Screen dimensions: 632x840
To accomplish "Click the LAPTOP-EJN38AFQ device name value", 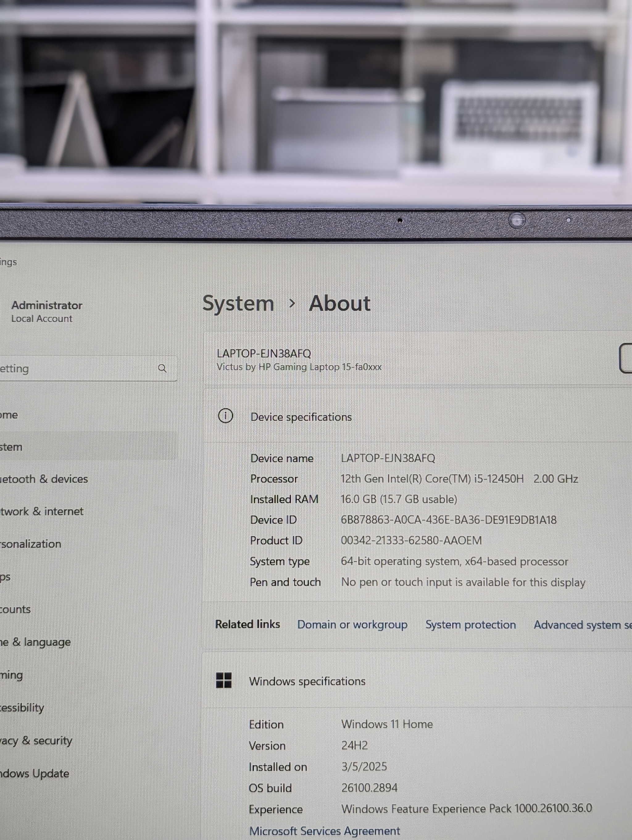I will pos(388,458).
